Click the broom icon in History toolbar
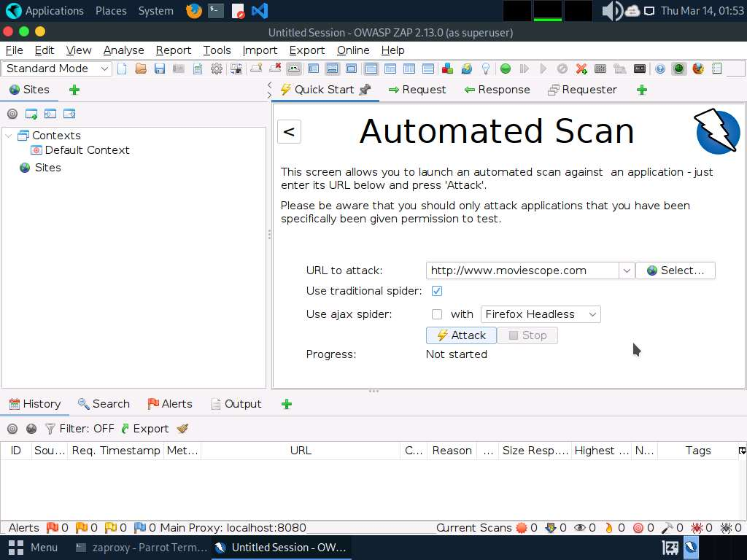This screenshot has width=747, height=560. (182, 429)
